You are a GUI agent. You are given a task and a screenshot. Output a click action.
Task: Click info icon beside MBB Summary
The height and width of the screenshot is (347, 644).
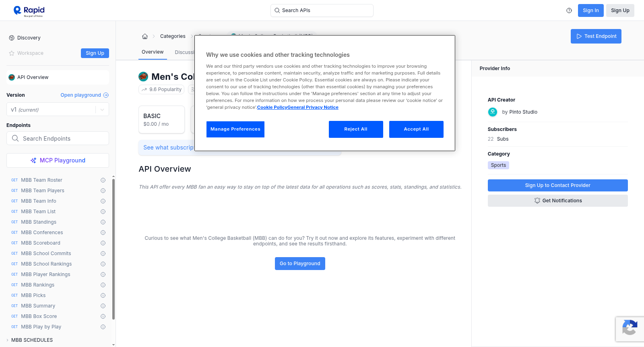point(103,306)
